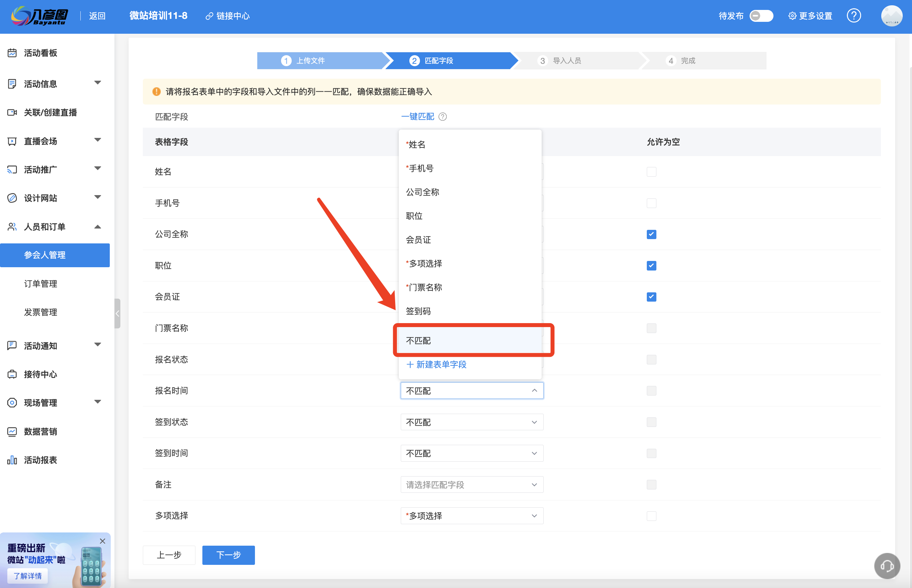Toggle the 待发布 publish switch
Screen dimensions: 912x588
tap(761, 16)
